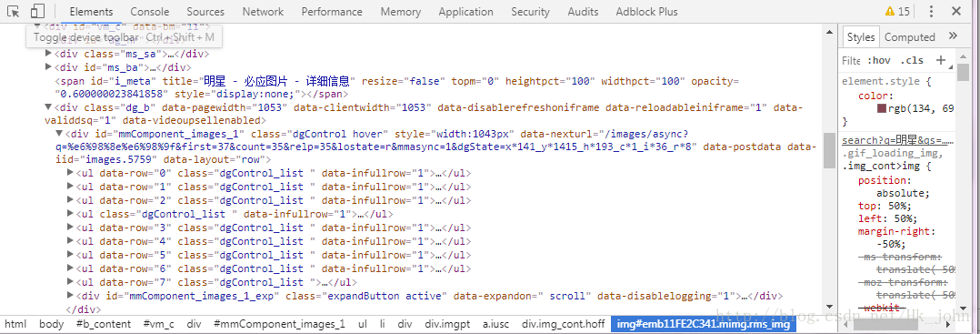Switch to the Elements tab

[x=91, y=11]
